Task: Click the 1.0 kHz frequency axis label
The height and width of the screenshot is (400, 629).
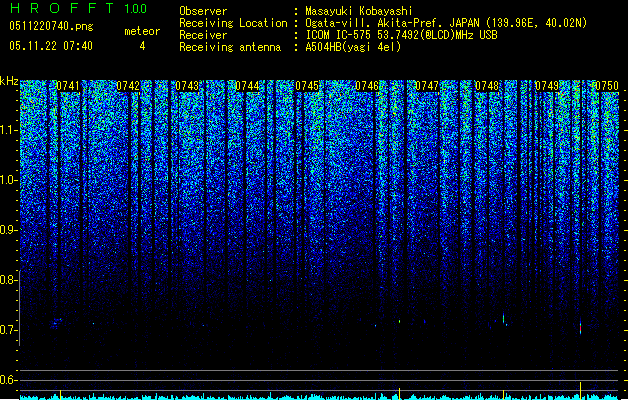Action: pyautogui.click(x=8, y=180)
